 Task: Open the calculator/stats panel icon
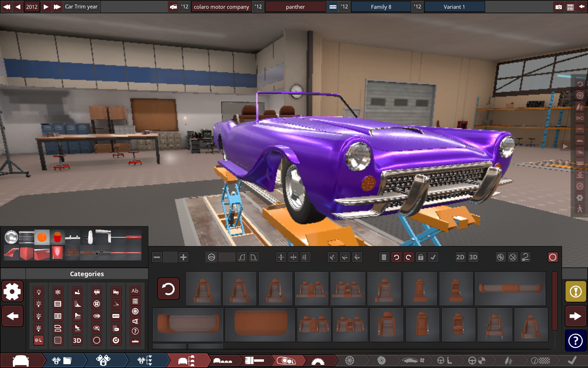[570, 7]
